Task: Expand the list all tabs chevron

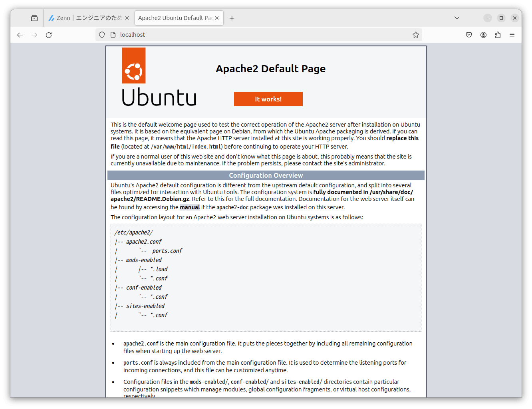Action: [x=457, y=18]
